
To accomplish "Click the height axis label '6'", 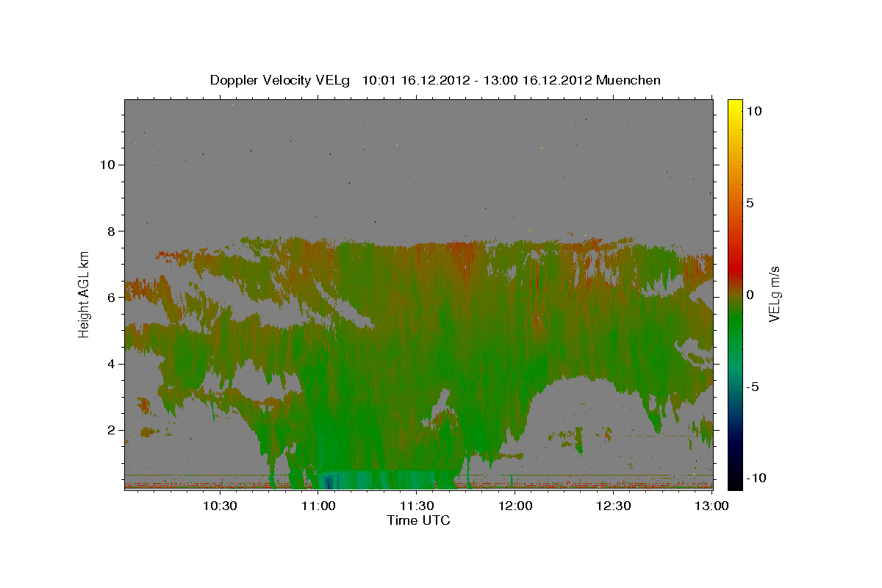I will pos(111,297).
